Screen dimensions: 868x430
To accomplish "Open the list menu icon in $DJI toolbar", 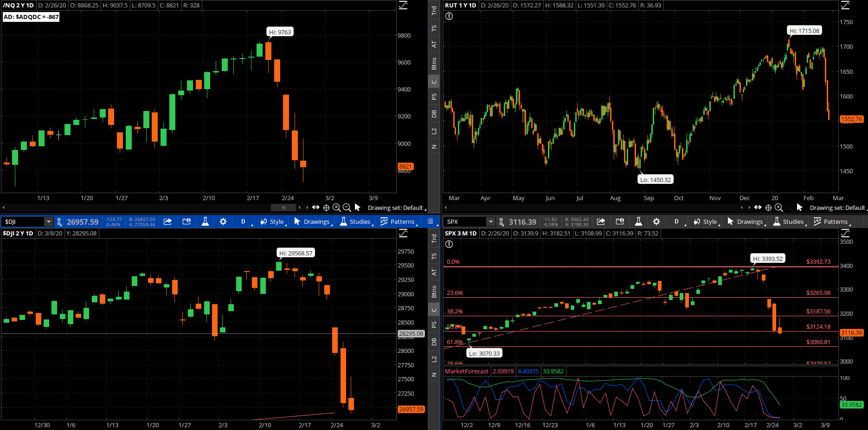I will [x=430, y=222].
